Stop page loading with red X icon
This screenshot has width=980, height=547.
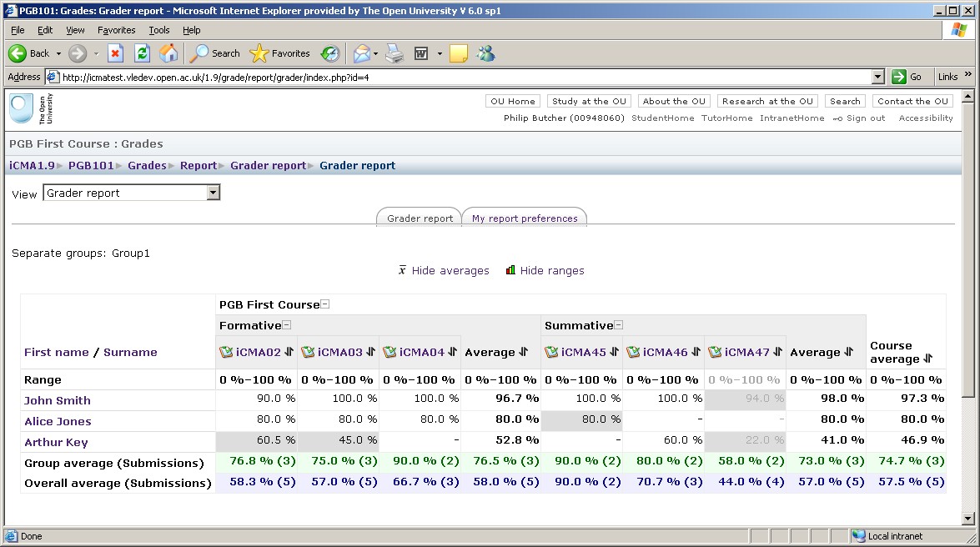click(116, 53)
